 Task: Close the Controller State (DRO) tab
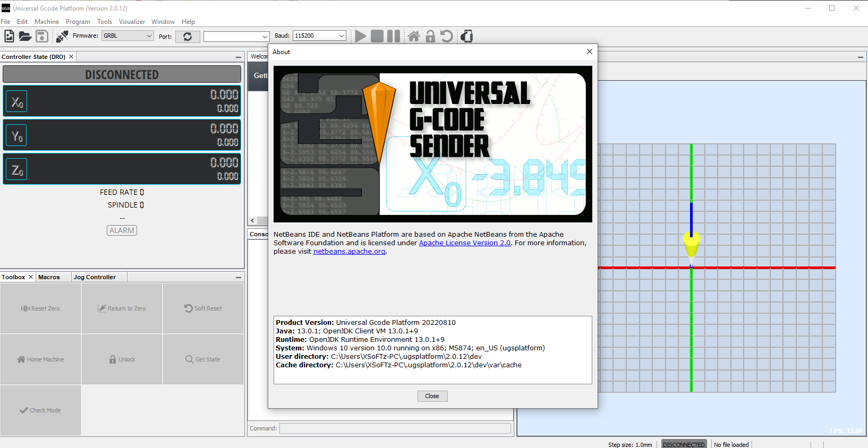coord(71,57)
